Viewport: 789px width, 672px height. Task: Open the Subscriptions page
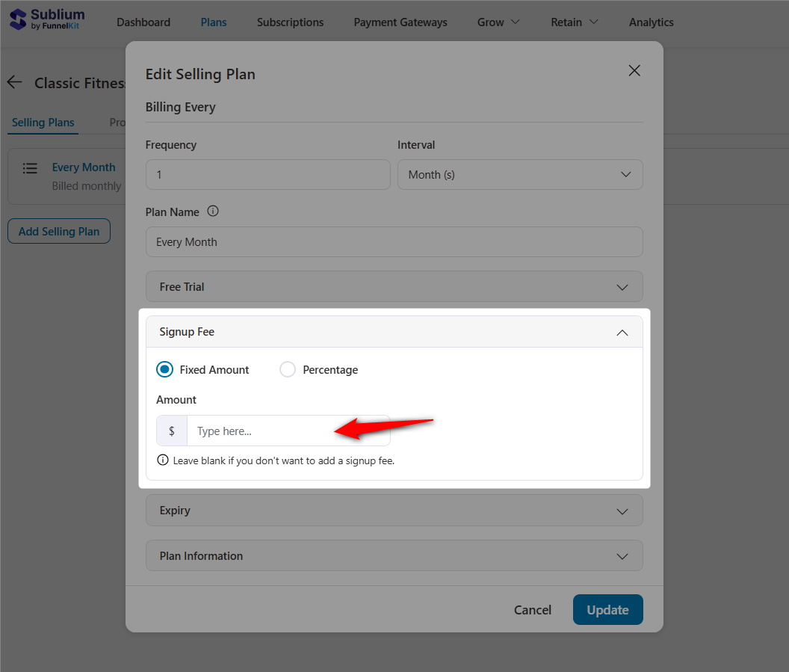290,22
